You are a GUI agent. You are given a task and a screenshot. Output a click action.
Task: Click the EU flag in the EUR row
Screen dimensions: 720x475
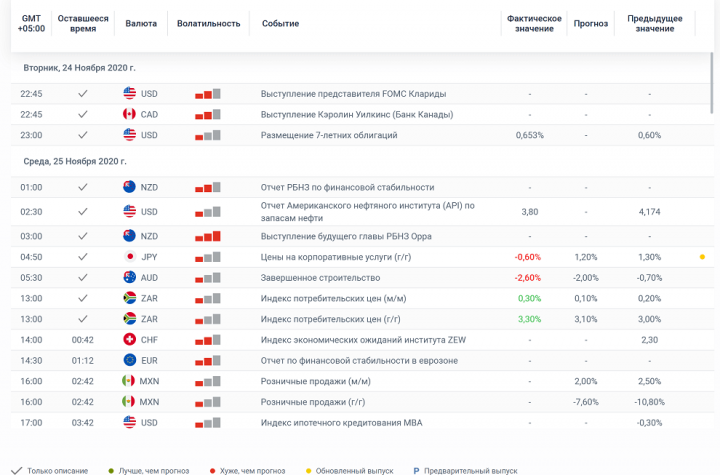(129, 360)
